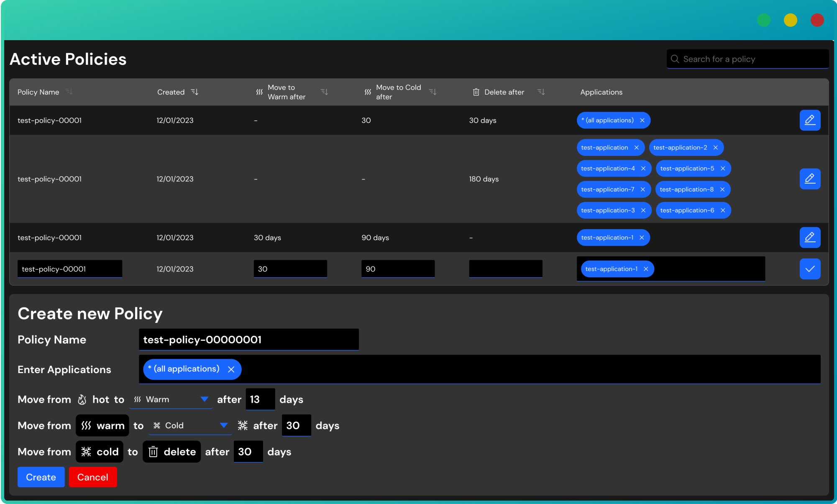Image resolution: width=837 pixels, height=504 pixels.
Task: Remove test-application-1 tag in editing row
Action: click(646, 269)
